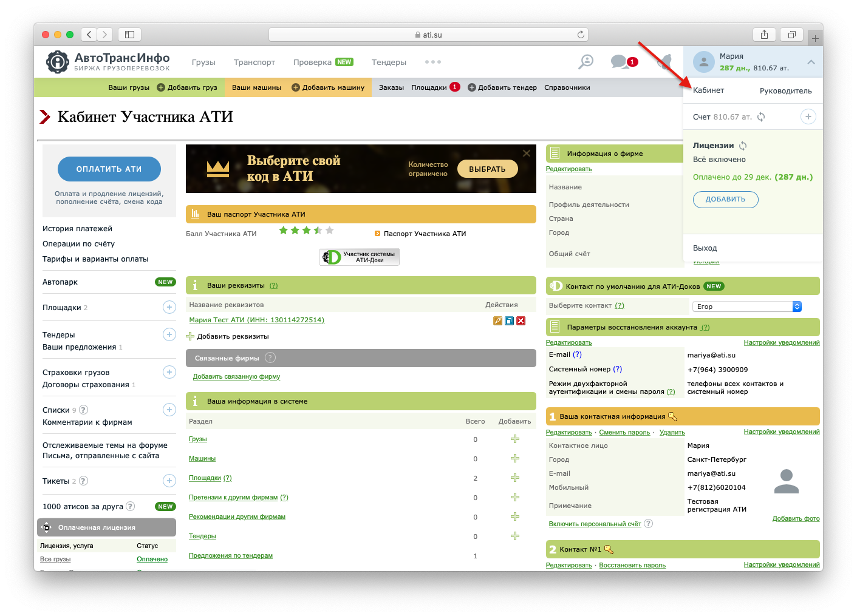Click Добавить тендер button
The width and height of the screenshot is (857, 616).
coord(502,87)
